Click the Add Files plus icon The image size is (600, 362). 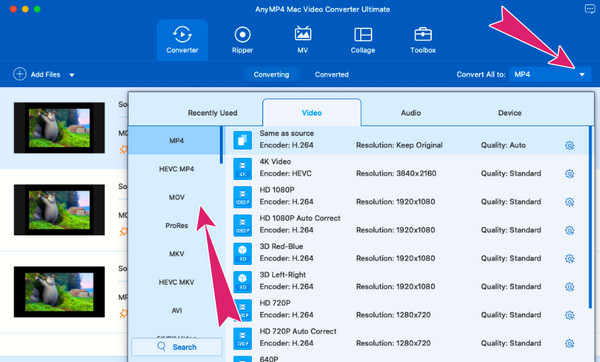point(20,74)
